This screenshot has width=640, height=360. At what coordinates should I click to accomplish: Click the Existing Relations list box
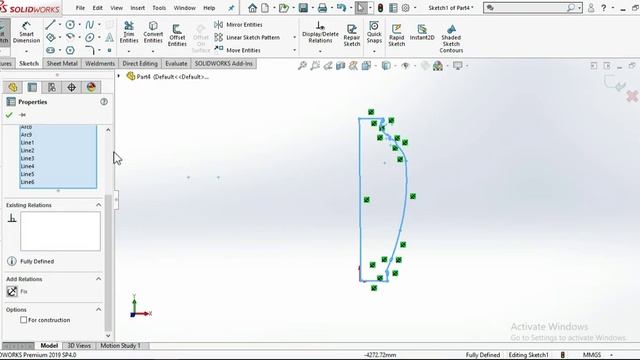[x=60, y=231]
